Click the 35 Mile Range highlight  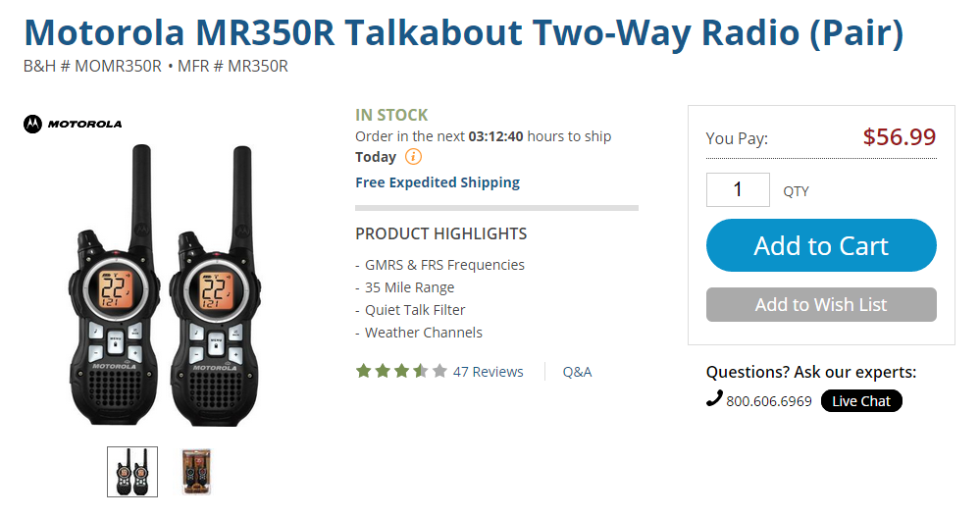click(x=409, y=287)
